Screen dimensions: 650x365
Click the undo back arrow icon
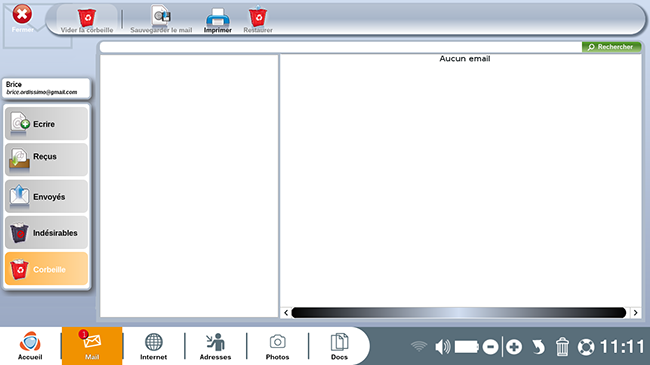pyautogui.click(x=538, y=347)
